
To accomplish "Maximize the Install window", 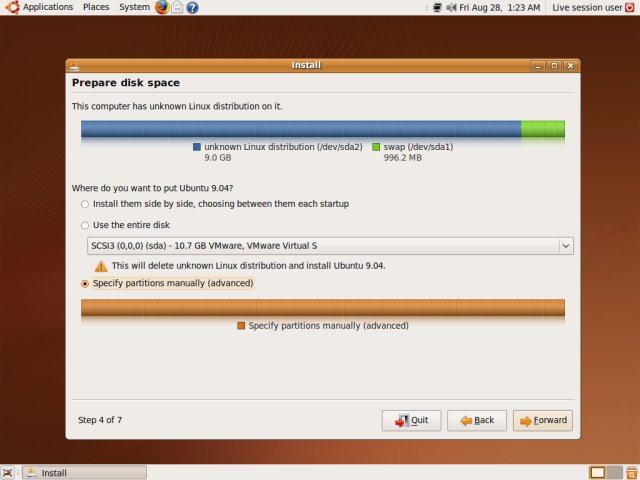I will click(554, 66).
